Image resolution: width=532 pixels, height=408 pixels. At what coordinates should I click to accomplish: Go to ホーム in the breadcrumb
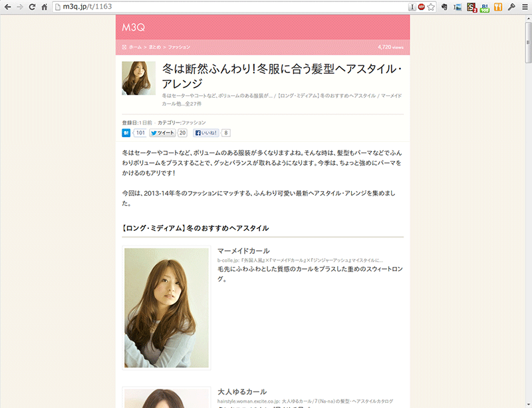pyautogui.click(x=135, y=47)
